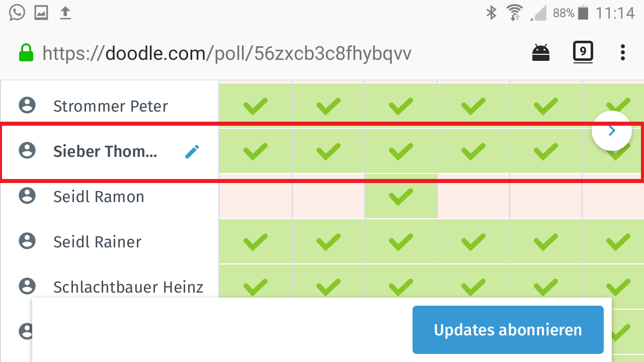Open the browser three-dot overflow menu
This screenshot has height=362, width=644.
[x=623, y=52]
